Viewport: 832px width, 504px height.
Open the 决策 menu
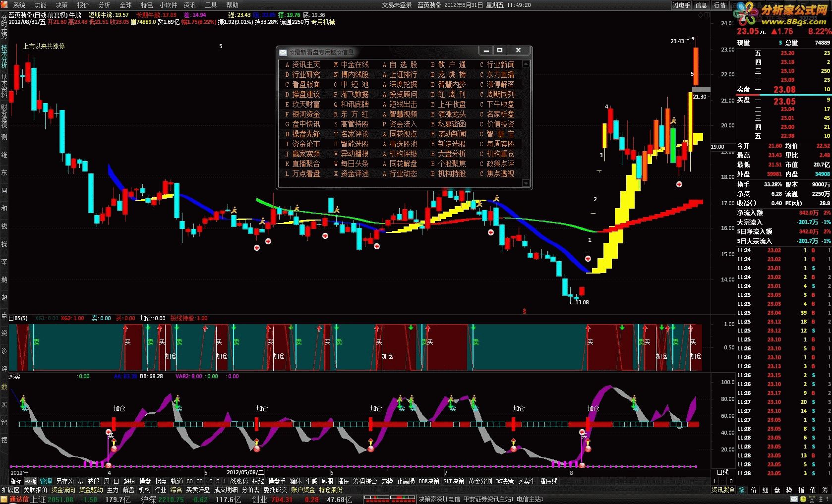tap(61, 5)
